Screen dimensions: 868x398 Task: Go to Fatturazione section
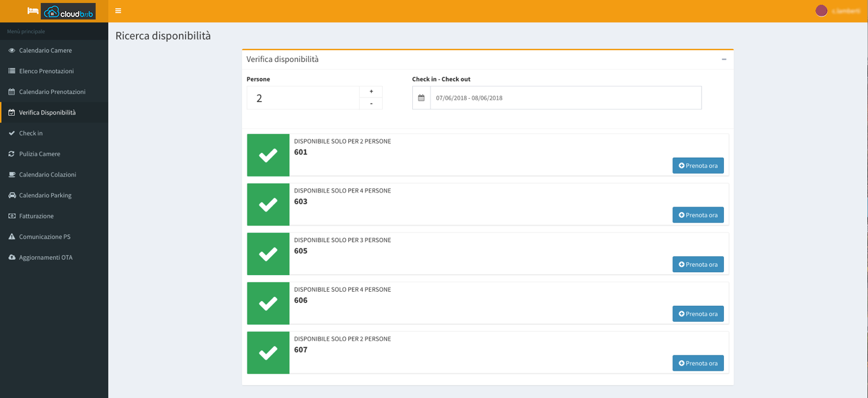(x=54, y=216)
